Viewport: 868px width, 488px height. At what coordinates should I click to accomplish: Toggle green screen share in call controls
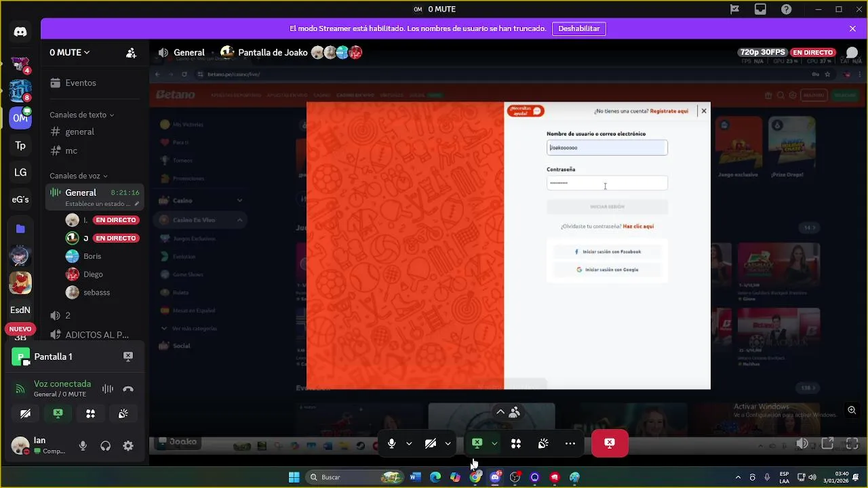(x=477, y=443)
